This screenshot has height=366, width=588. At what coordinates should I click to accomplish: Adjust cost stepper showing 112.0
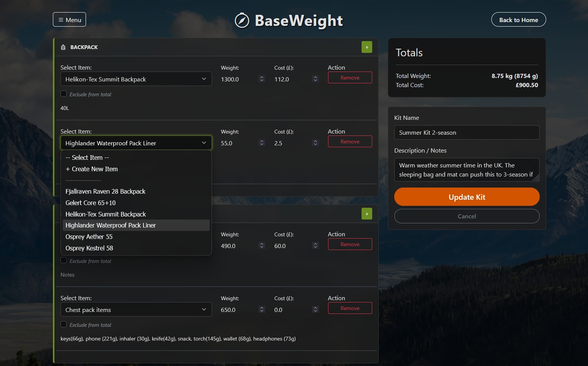point(315,79)
